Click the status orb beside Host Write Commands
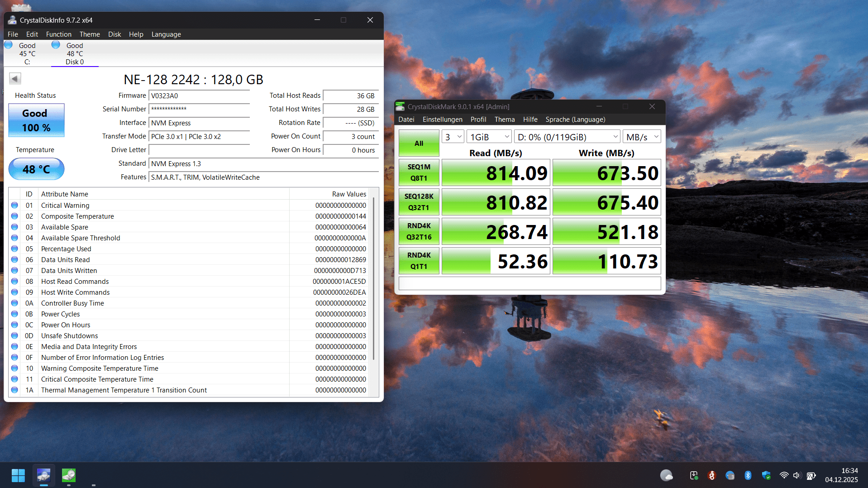 click(14, 292)
